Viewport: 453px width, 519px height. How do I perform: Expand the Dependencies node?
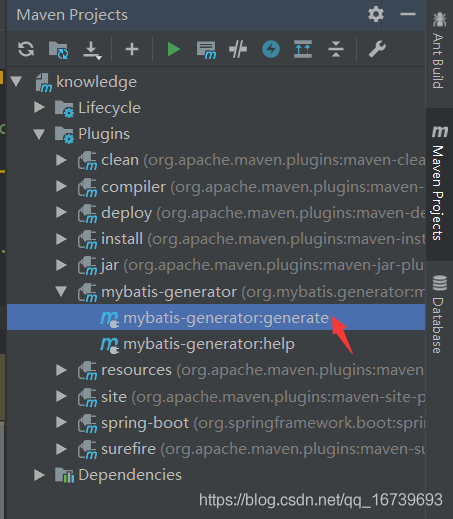pos(39,475)
